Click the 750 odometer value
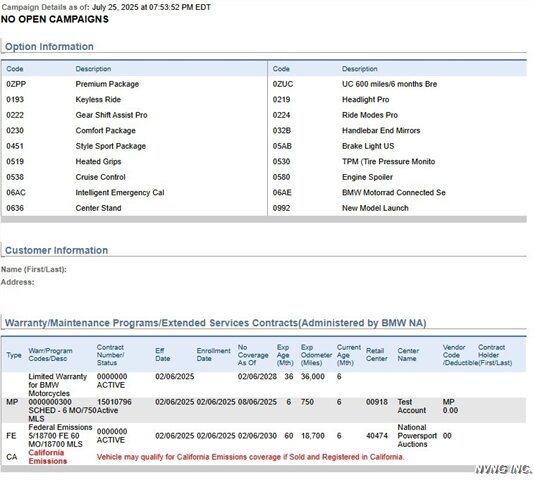 tap(307, 402)
